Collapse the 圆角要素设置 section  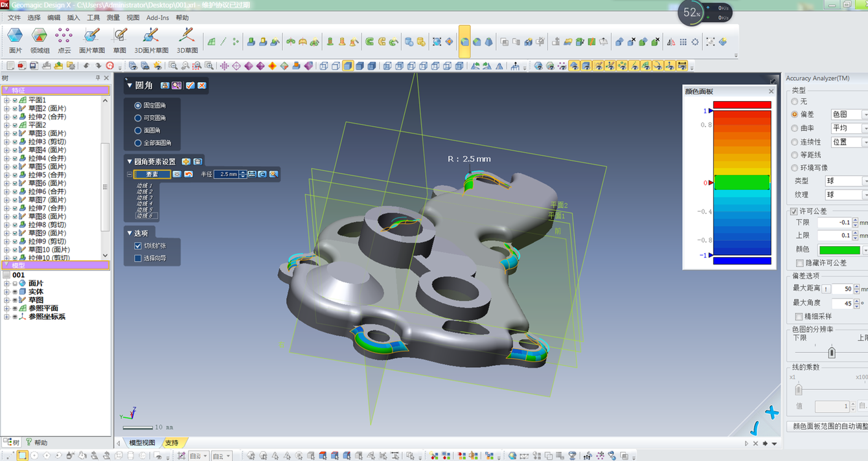pos(130,162)
